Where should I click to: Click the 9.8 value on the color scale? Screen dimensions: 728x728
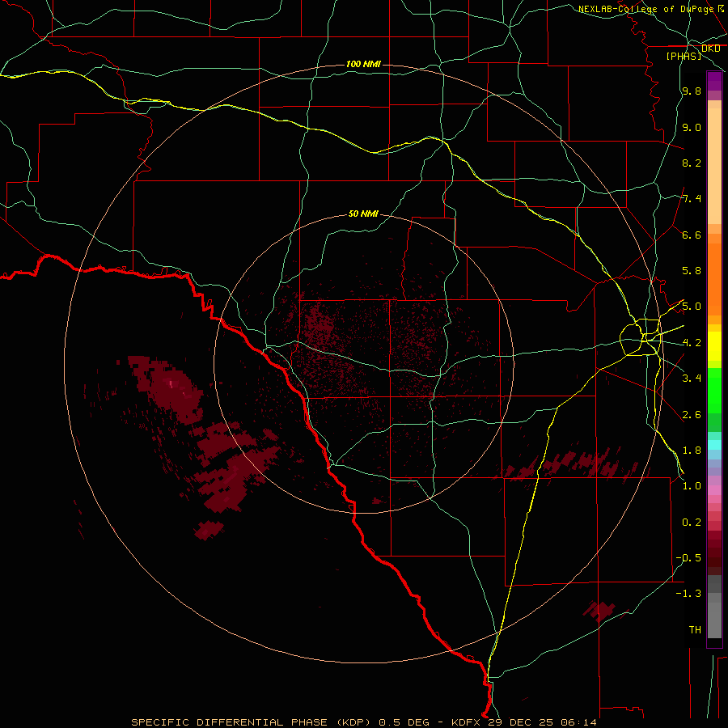[692, 91]
